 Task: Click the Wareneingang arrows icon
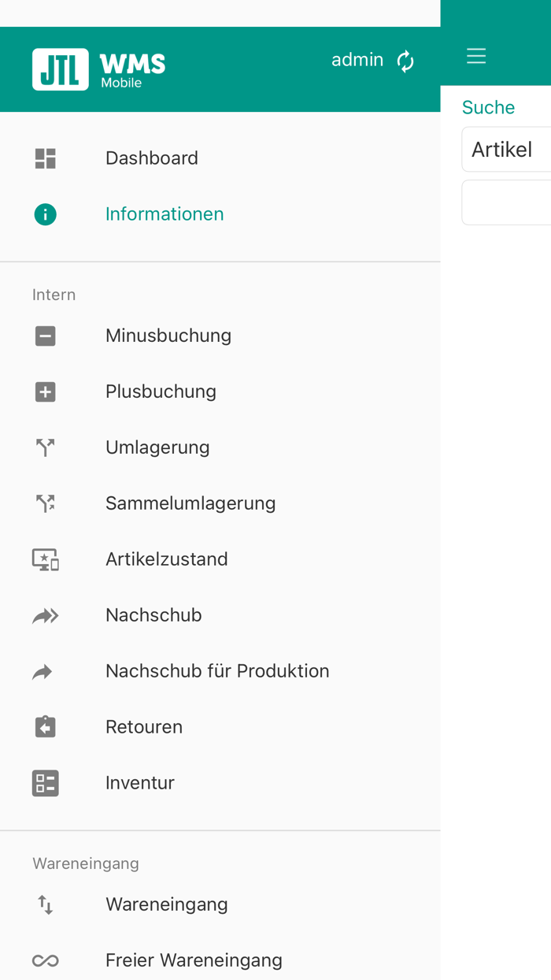point(45,904)
